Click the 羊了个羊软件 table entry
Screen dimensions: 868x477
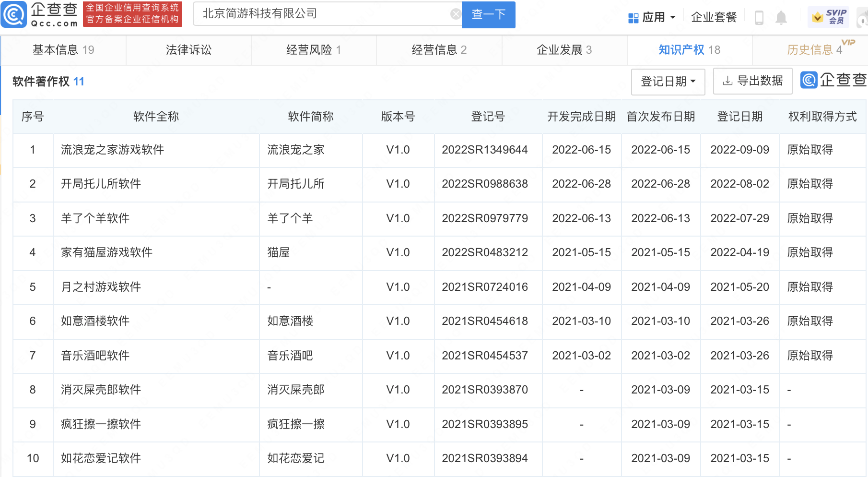coord(95,218)
